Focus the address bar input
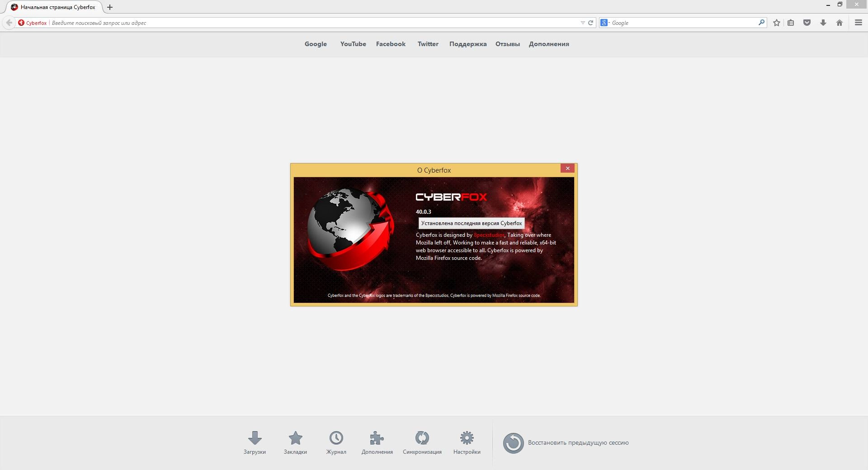The image size is (868, 470). [314, 23]
